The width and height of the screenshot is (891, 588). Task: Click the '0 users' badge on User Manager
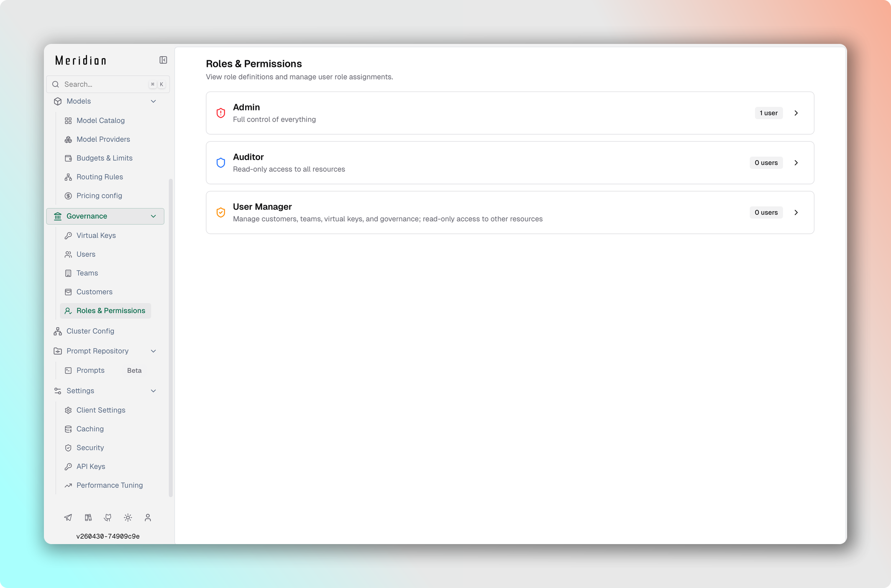coord(766,212)
